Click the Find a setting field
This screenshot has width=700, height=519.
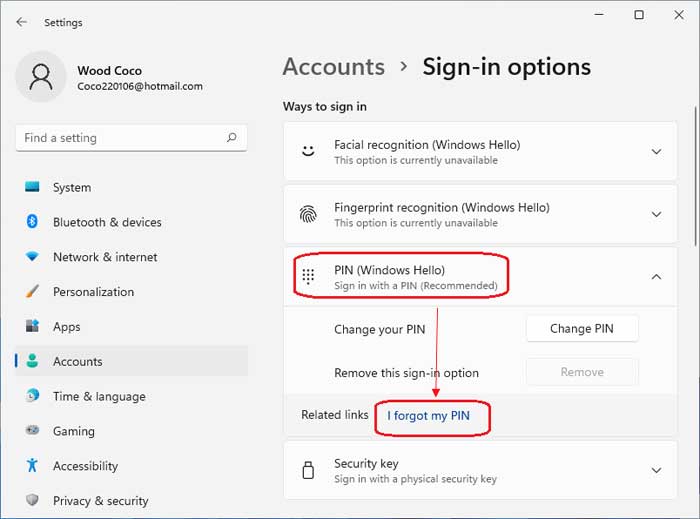131,137
